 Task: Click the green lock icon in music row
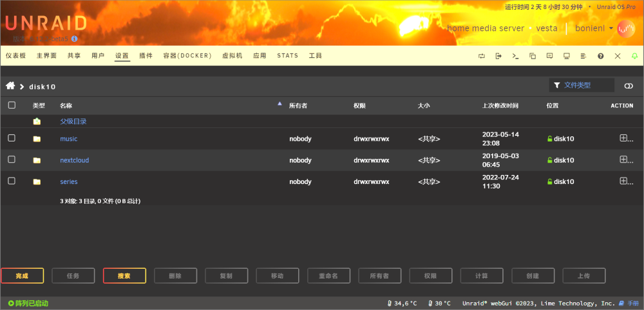click(549, 139)
